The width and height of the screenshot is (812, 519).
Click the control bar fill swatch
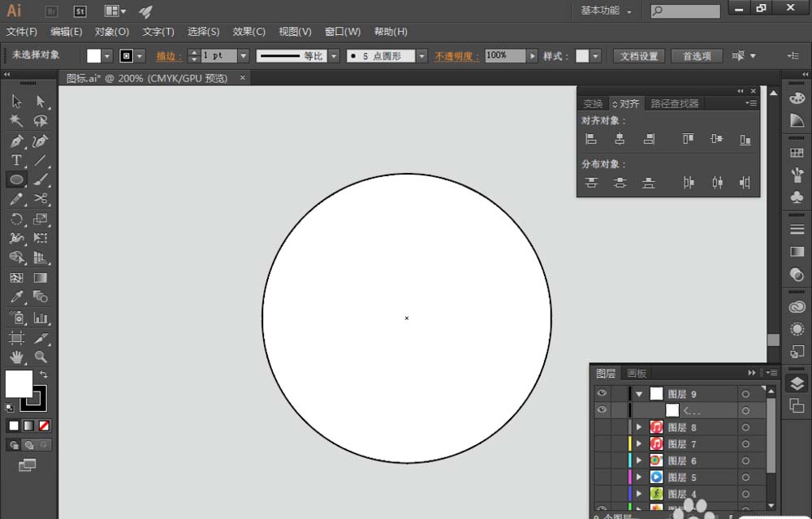pos(93,56)
